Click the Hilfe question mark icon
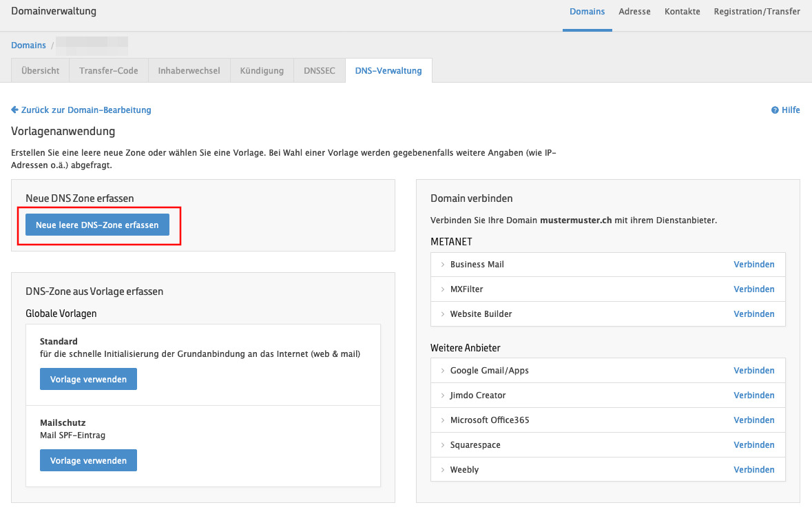Image resolution: width=812 pixels, height=514 pixels. [x=775, y=110]
